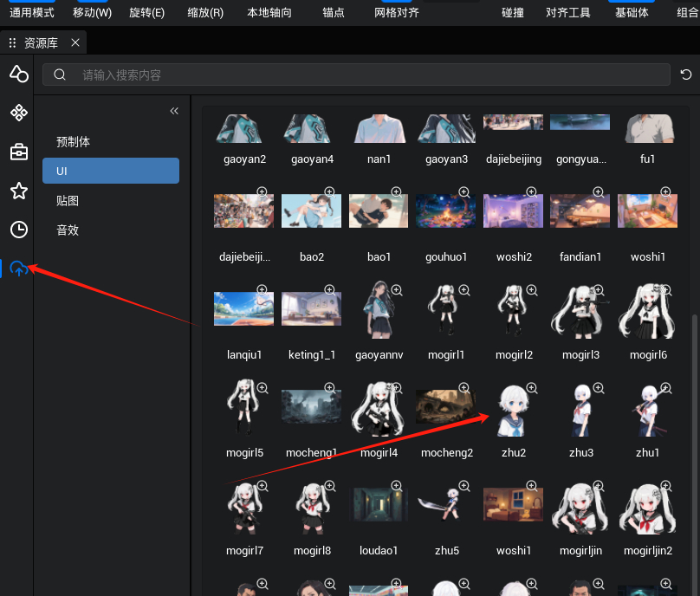Click the mogirl5 asset name label
The height and width of the screenshot is (596, 700).
(244, 453)
